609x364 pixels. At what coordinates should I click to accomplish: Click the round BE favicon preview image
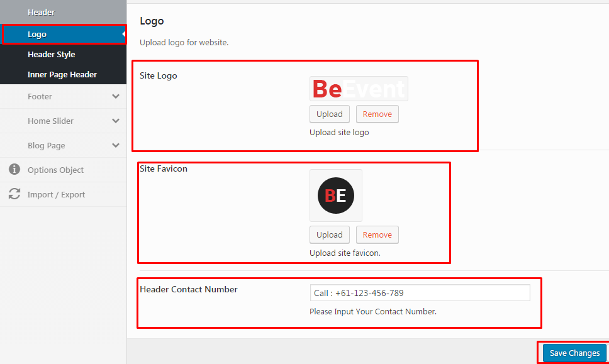[x=336, y=196]
